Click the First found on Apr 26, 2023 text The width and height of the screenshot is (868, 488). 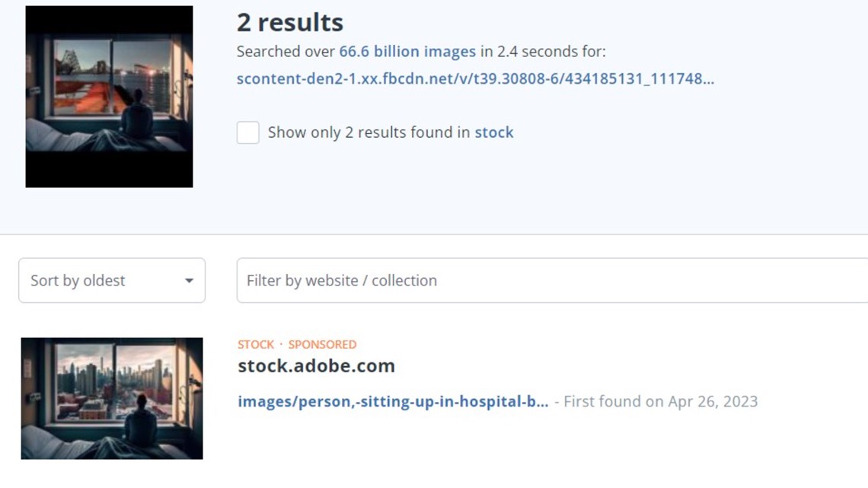point(660,401)
